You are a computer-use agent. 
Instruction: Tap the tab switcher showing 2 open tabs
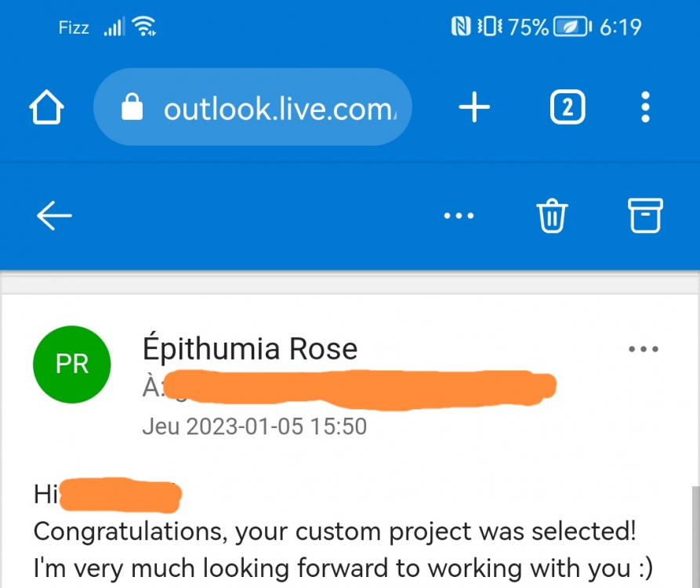coord(567,107)
